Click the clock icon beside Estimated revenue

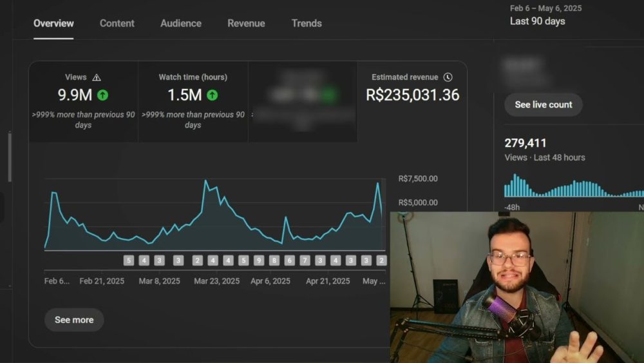pos(448,77)
